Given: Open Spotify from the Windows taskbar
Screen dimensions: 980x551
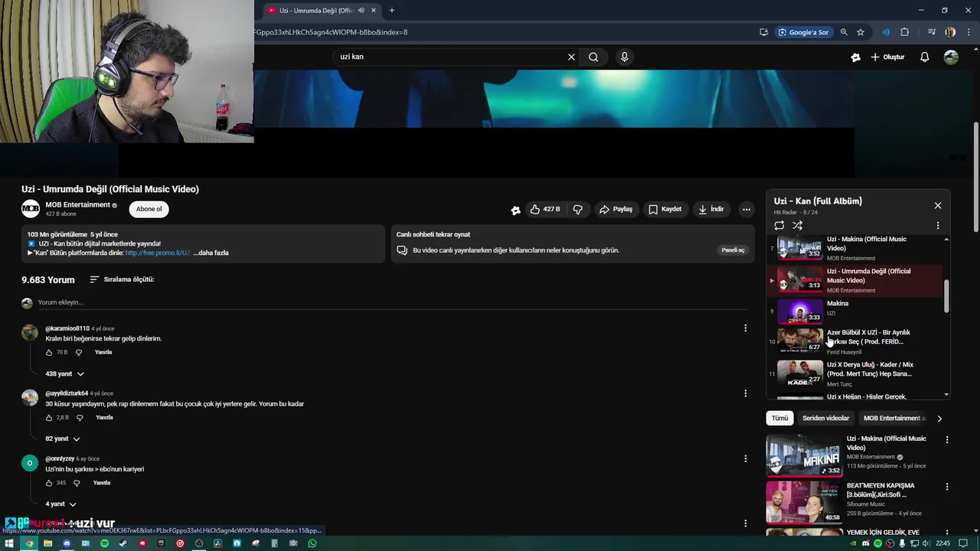Looking at the screenshot, I should (105, 543).
